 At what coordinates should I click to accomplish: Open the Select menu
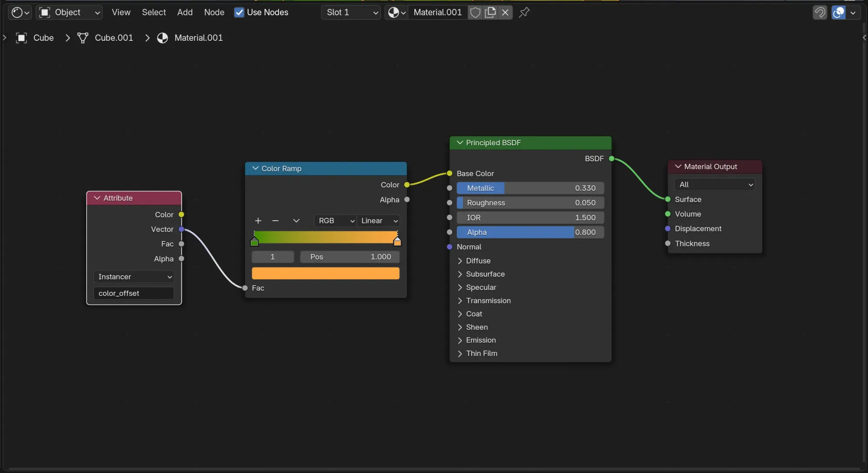click(x=154, y=12)
